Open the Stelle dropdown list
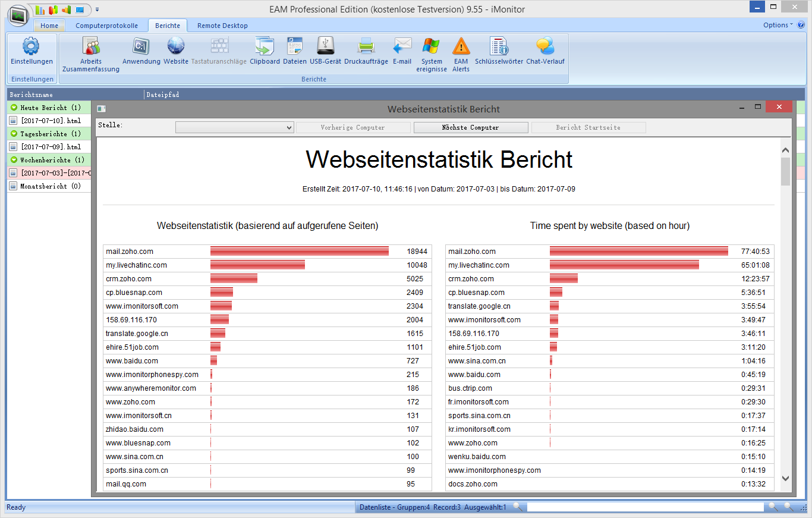 pos(289,127)
